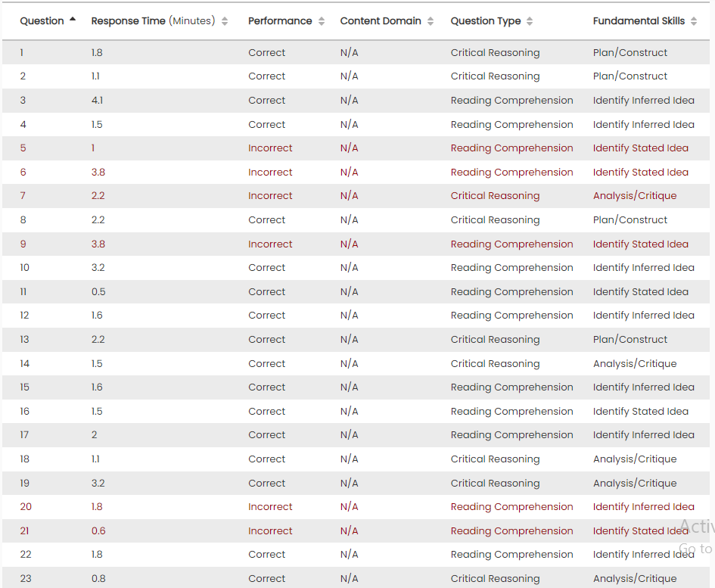Click Analysis/Critique skill in question 7 row
715x588 pixels.
tap(634, 196)
